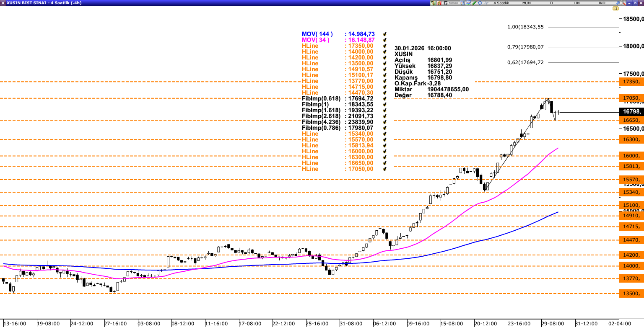Click the waveform pulse icon
Image resolution: width=644 pixels, height=327 pixels.
pos(486,3)
